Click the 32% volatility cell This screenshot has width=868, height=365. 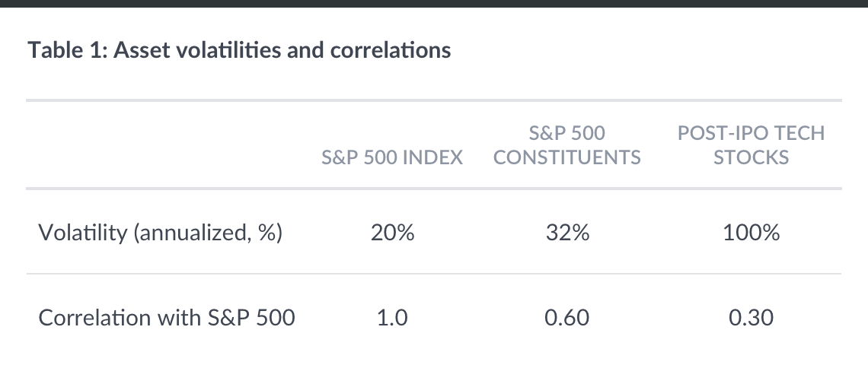[x=567, y=233]
